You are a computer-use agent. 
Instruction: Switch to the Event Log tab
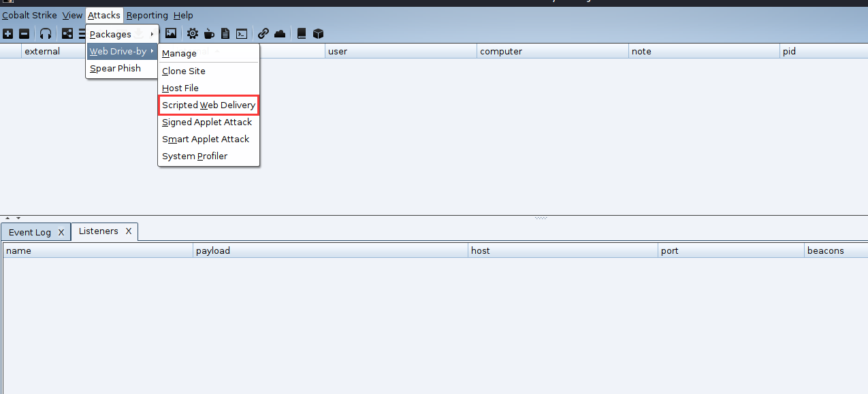(x=29, y=232)
